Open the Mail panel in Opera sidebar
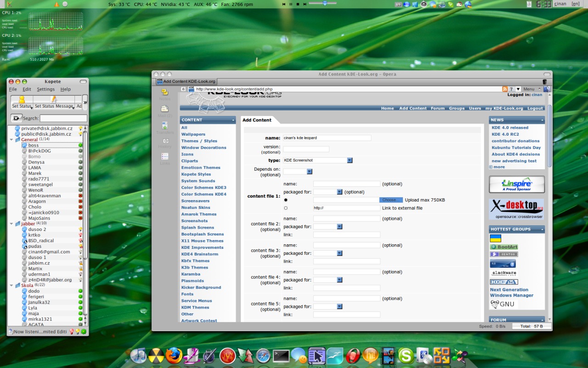This screenshot has width=588, height=368. 165,111
